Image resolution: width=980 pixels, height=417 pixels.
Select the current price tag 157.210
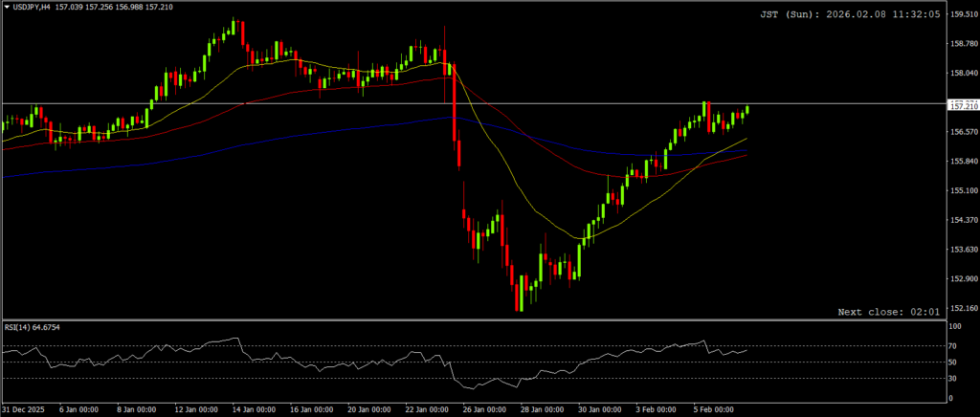tap(962, 105)
